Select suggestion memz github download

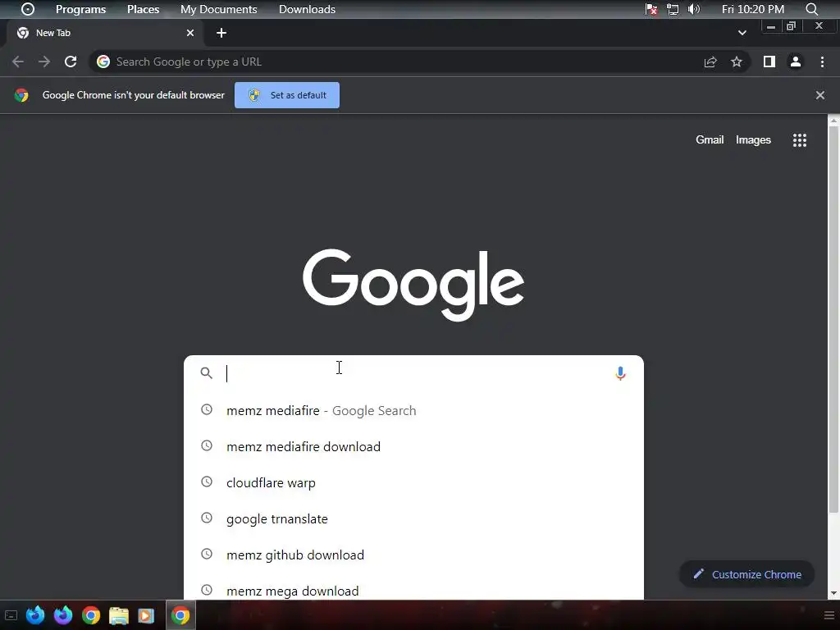point(413,555)
